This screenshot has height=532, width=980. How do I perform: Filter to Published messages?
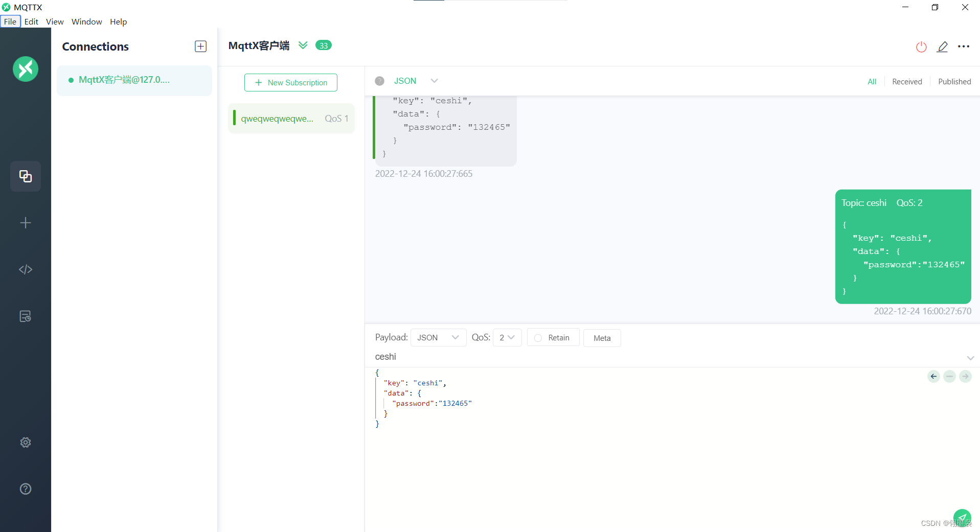[954, 82]
